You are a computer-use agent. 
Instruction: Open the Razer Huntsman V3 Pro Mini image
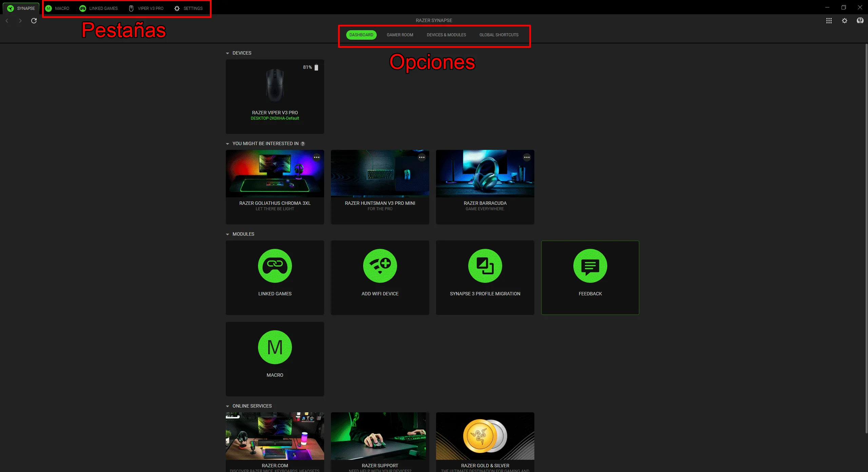tap(380, 174)
